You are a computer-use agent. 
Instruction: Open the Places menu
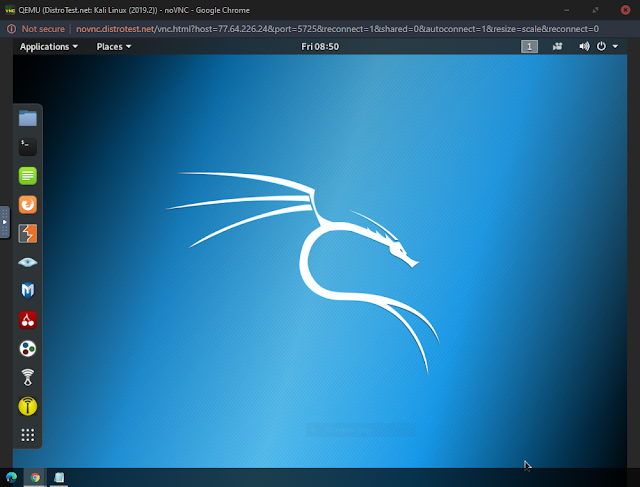point(114,47)
